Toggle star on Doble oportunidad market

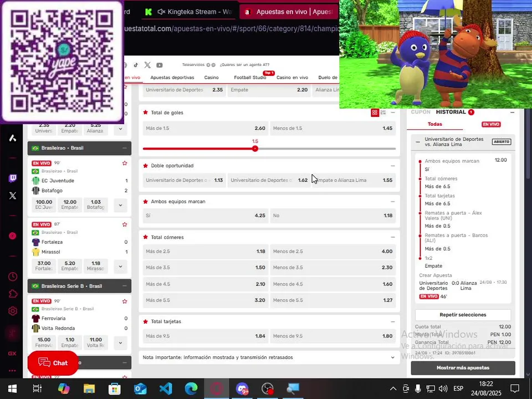[x=146, y=166]
